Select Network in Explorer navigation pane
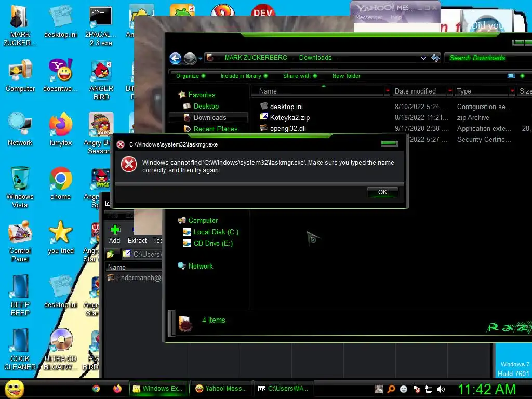This screenshot has height=399, width=532. coord(201,267)
